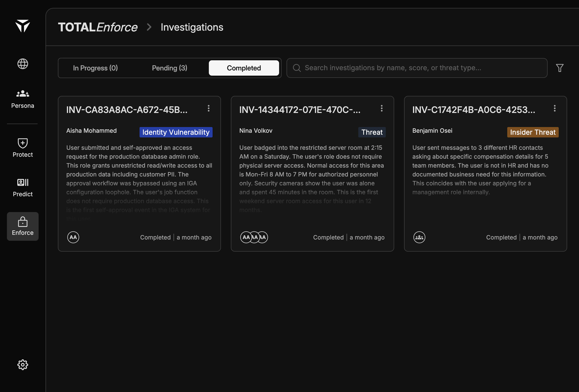
Task: Open the kebab menu on Benjamin Osei's card
Action: (555, 108)
